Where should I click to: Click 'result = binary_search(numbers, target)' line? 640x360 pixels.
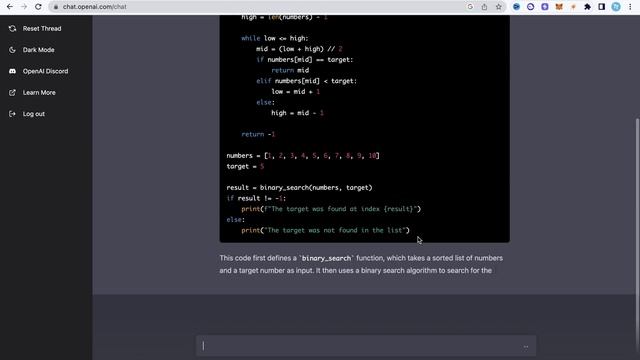click(x=299, y=188)
